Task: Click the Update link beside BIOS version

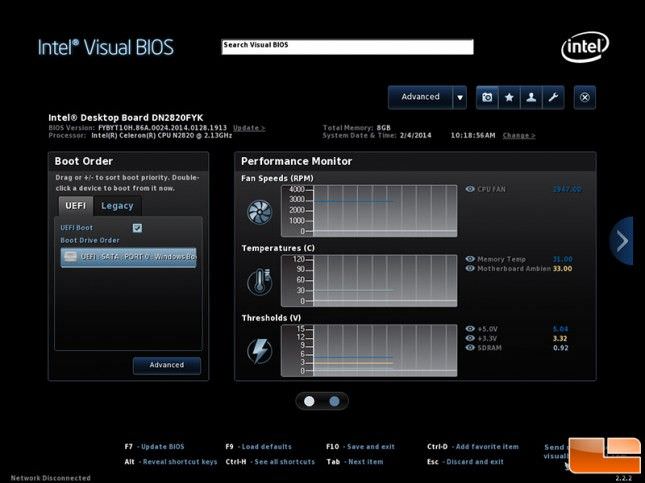Action: coord(248,128)
